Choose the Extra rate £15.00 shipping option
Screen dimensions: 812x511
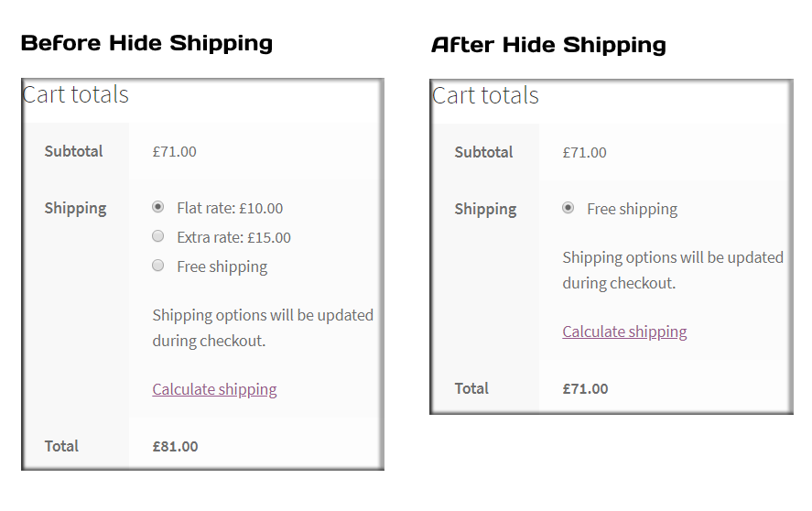coord(158,236)
